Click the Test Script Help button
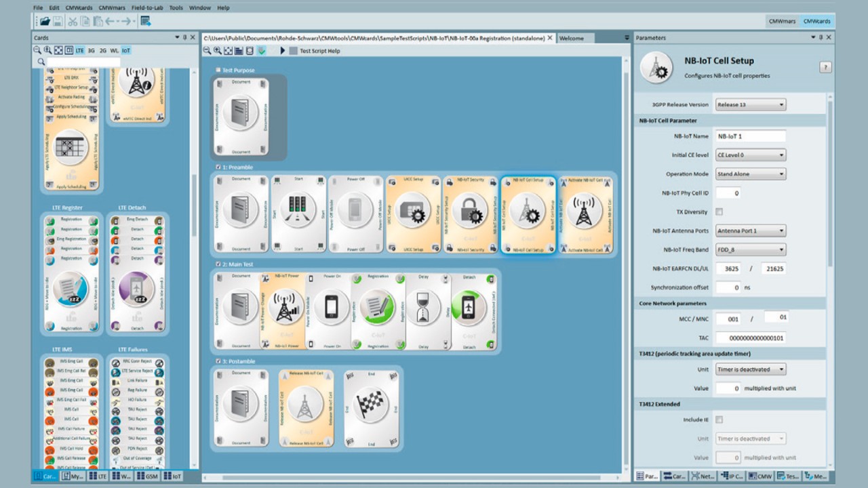This screenshot has width=868, height=488. 319,51
